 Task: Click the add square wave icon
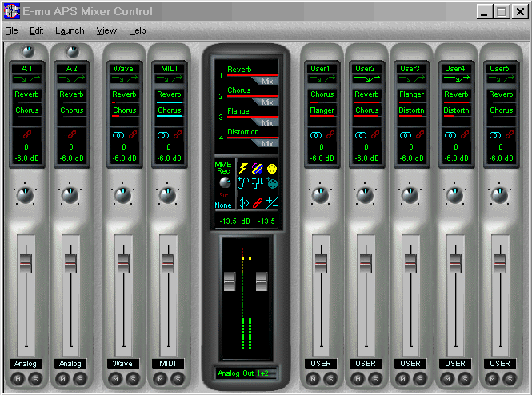pos(258,183)
